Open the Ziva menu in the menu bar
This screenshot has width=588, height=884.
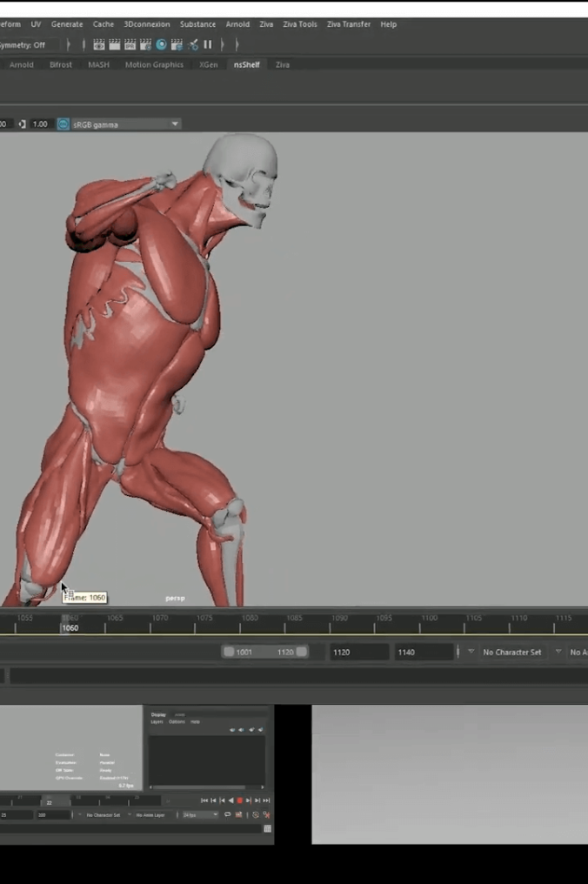coord(266,24)
